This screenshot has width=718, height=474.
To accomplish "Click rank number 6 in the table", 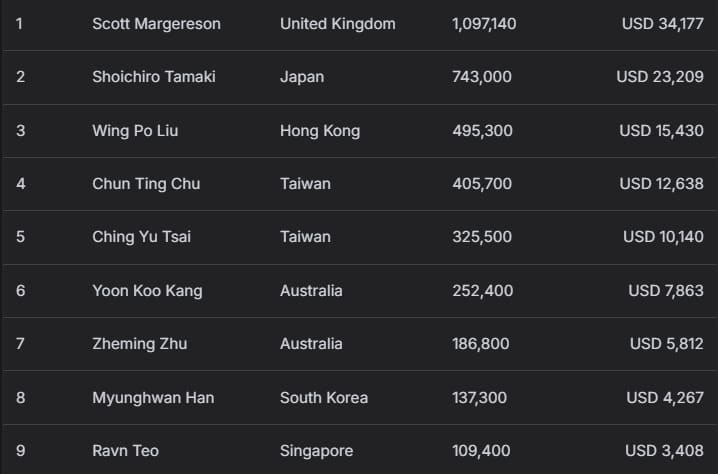I will pyautogui.click(x=20, y=291).
